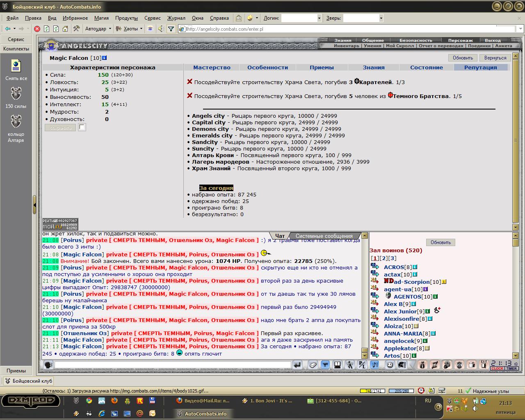Viewport: 525px width, 420px height.
Task: Click the RU language indicator in taskbar
Action: [x=428, y=400]
